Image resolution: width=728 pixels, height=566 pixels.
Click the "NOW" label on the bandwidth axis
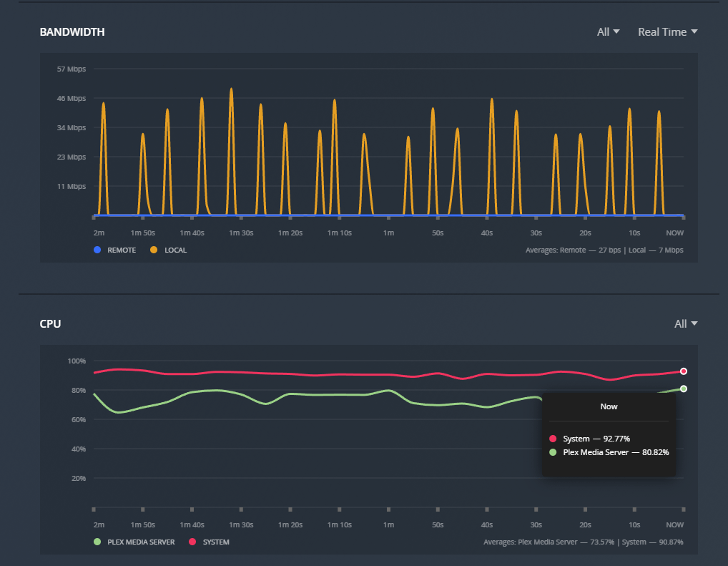pos(674,233)
